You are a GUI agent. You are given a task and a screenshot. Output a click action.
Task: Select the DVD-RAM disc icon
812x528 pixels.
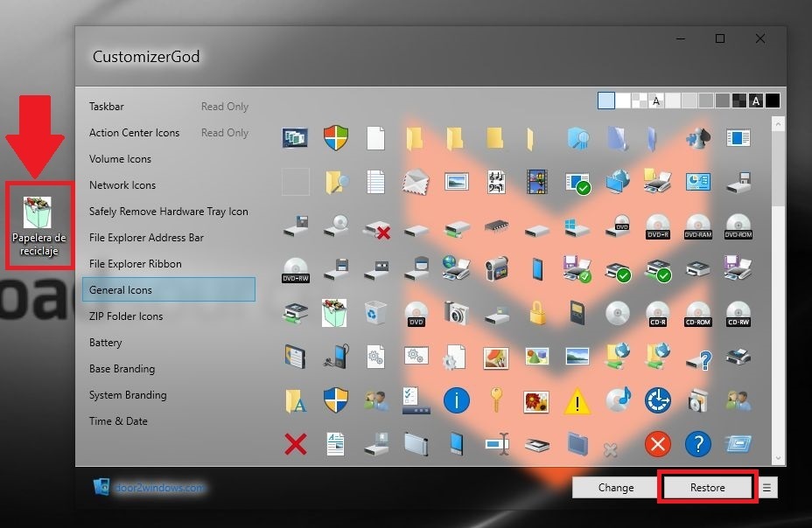click(x=697, y=226)
